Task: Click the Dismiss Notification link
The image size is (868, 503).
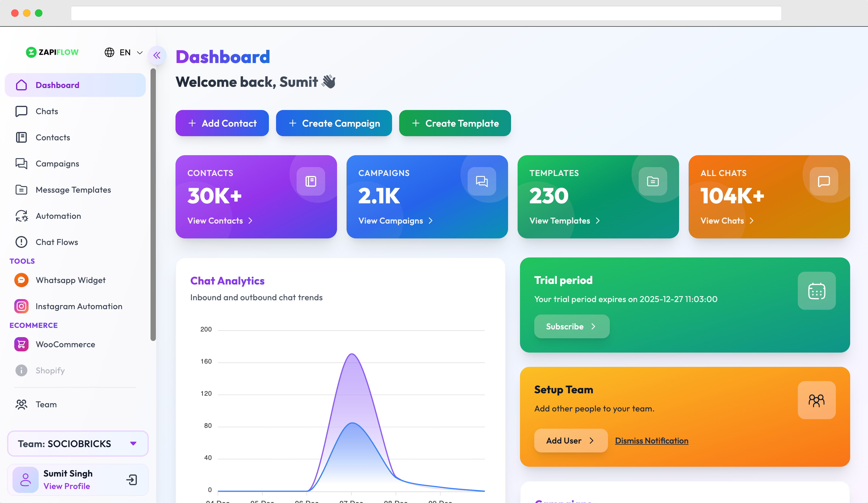Action: click(x=651, y=441)
